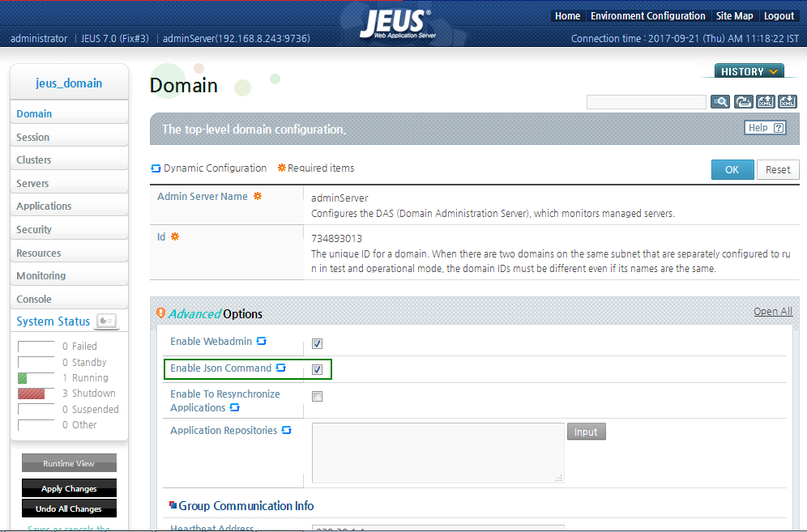Viewport: 807px width, 532px height.
Task: Click the Advanced Options pin icon
Action: click(x=160, y=313)
